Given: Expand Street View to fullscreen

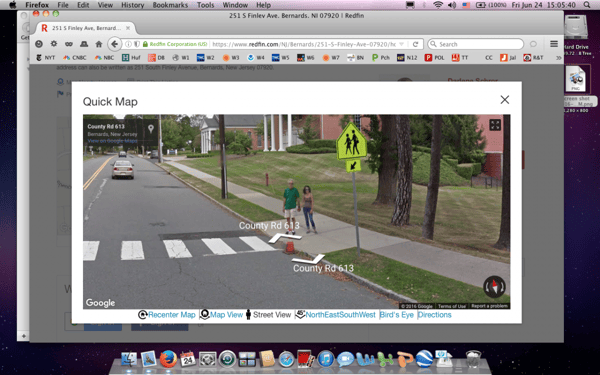Looking at the screenshot, I should click(x=495, y=125).
